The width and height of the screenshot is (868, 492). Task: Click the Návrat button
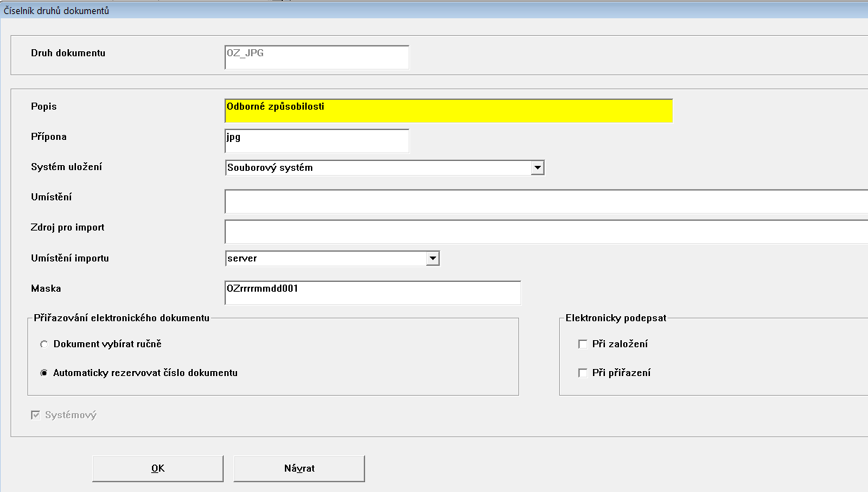pos(299,469)
